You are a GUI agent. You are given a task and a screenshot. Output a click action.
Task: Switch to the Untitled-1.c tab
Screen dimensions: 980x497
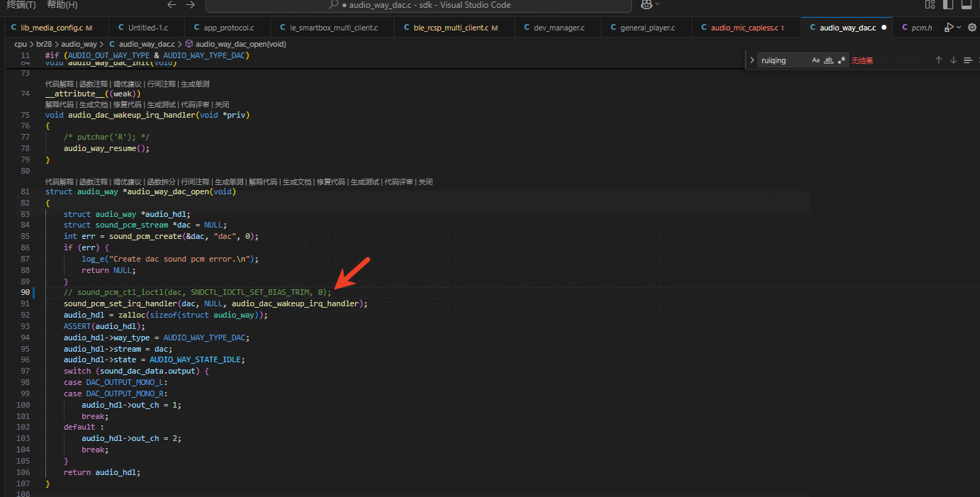coord(147,28)
